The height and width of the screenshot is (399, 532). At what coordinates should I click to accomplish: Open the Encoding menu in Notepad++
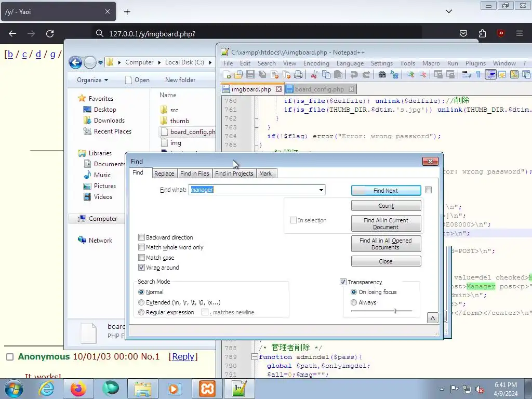pos(316,63)
